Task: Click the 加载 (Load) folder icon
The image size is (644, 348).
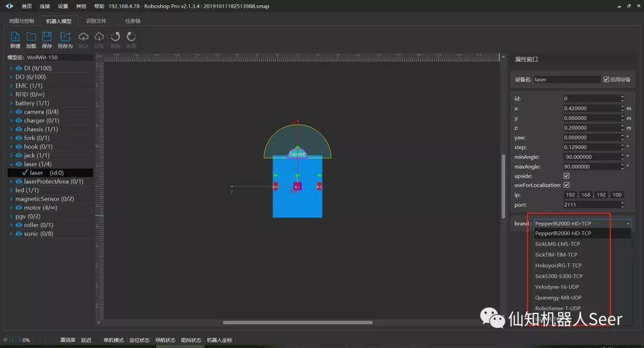Action: click(x=31, y=37)
